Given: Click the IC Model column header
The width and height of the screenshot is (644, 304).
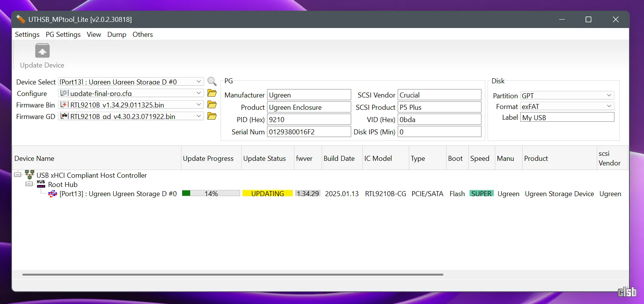Looking at the screenshot, I should (378, 159).
